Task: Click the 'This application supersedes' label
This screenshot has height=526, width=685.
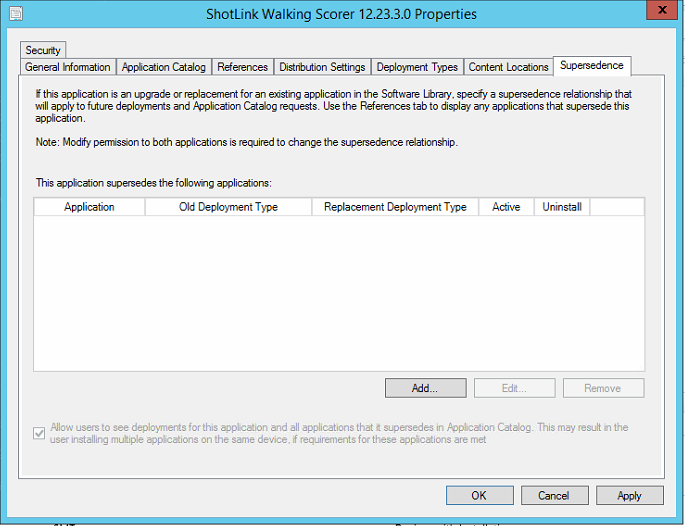Action: coord(154,183)
